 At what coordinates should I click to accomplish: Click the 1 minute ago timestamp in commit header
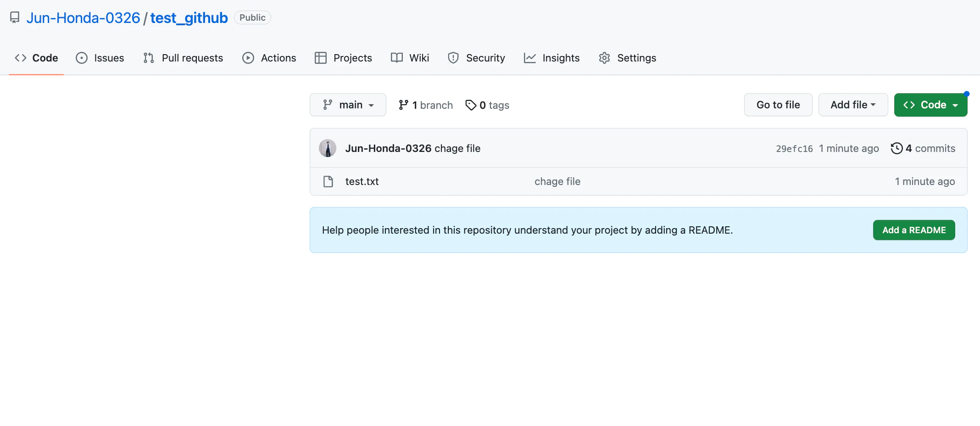(849, 148)
